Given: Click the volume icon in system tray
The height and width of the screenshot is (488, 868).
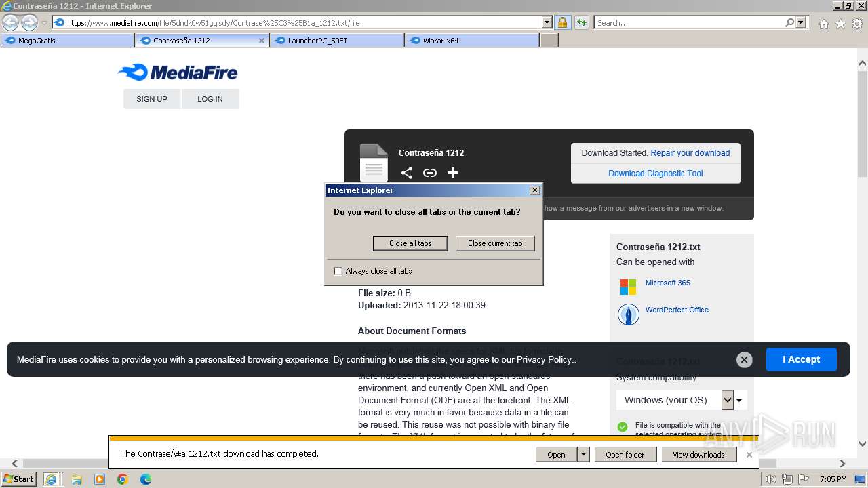Looking at the screenshot, I should (x=770, y=479).
